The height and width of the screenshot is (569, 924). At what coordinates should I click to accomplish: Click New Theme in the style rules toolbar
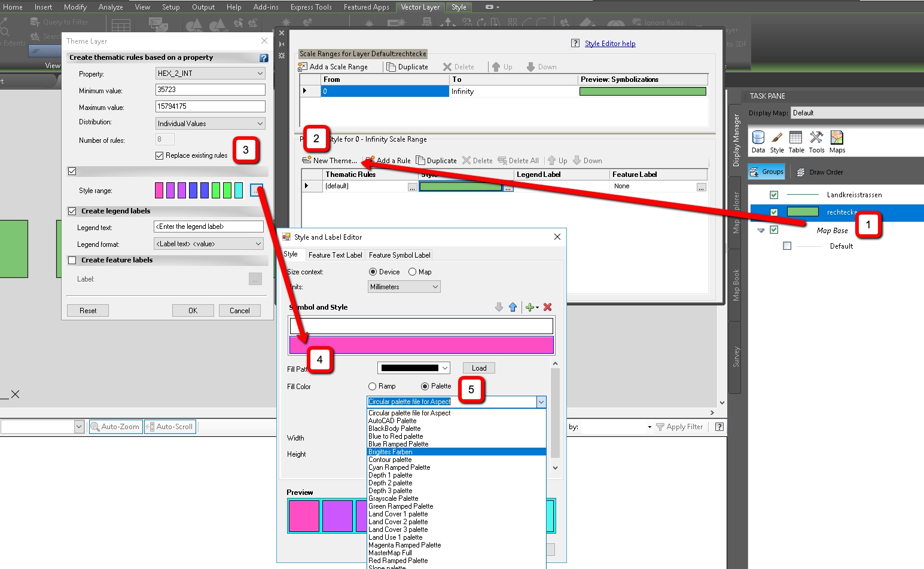[331, 160]
